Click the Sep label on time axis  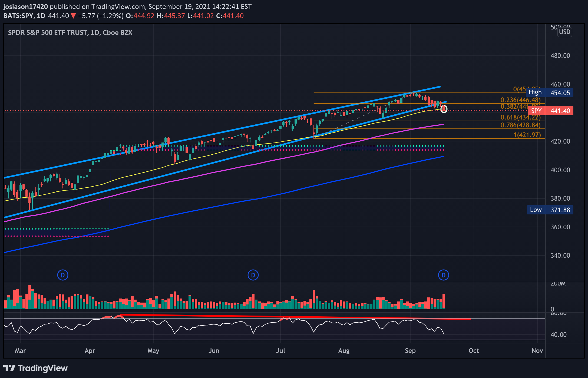tap(410, 351)
